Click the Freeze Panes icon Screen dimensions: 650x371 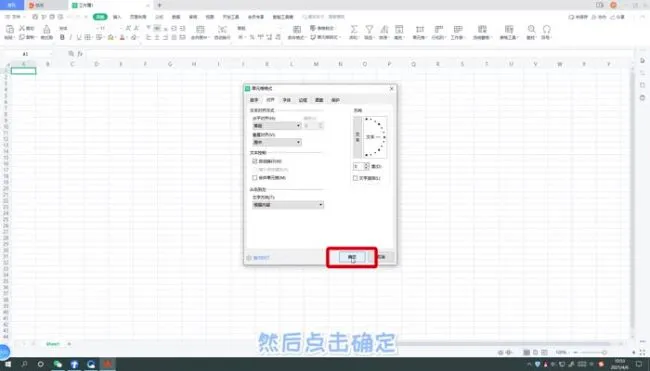[482, 29]
